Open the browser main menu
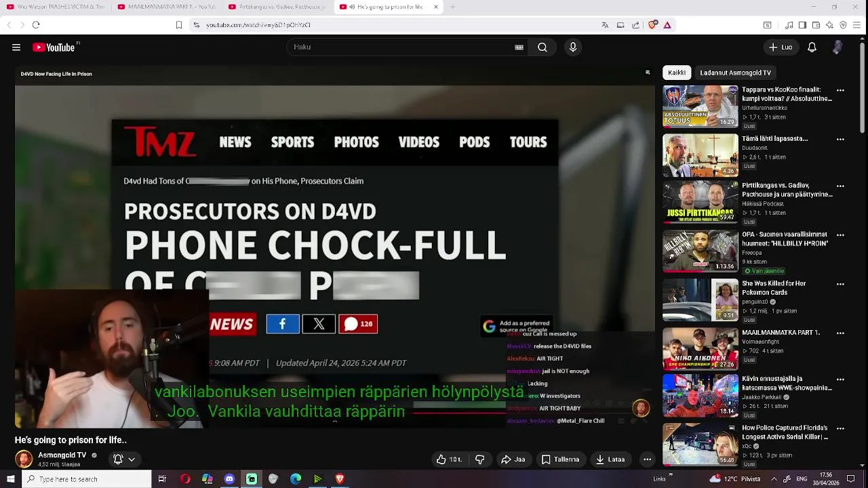Screen dimensions: 868x488 tap(857, 25)
